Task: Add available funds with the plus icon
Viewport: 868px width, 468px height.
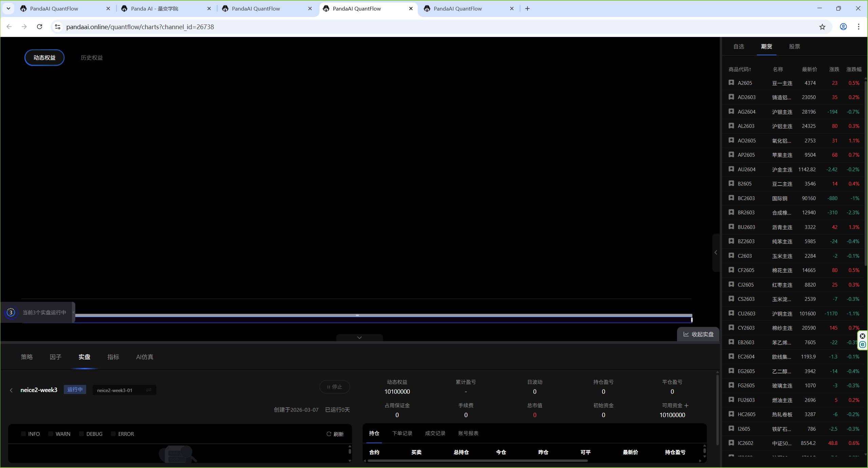Action: point(687,406)
